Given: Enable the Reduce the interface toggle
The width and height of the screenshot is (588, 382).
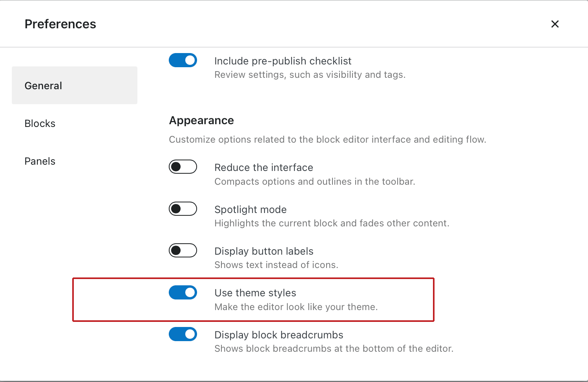Looking at the screenshot, I should [x=183, y=167].
